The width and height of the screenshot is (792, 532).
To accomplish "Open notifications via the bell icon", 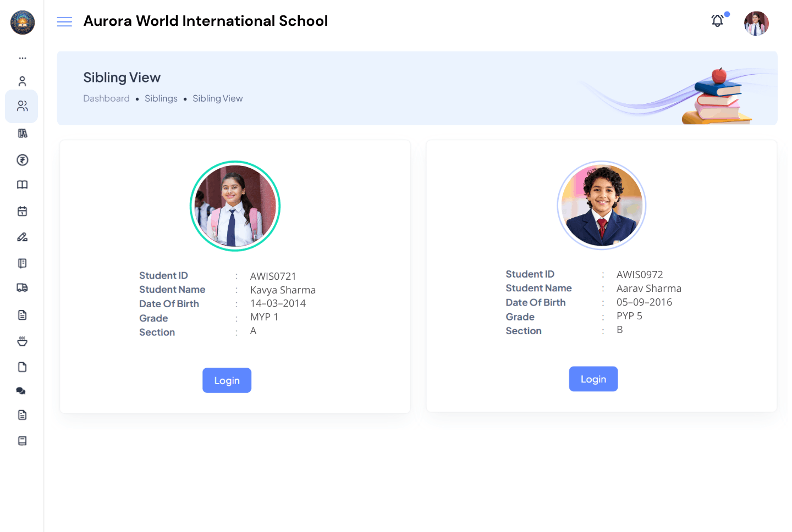I will click(717, 20).
